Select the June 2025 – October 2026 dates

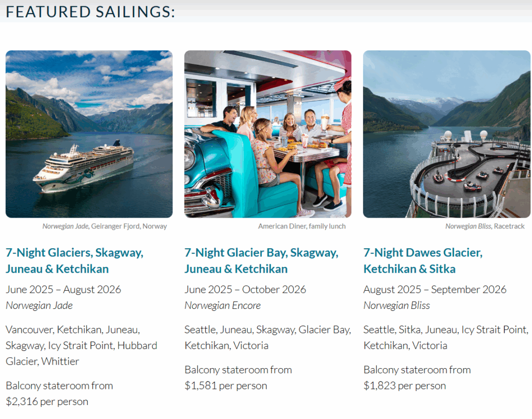245,290
